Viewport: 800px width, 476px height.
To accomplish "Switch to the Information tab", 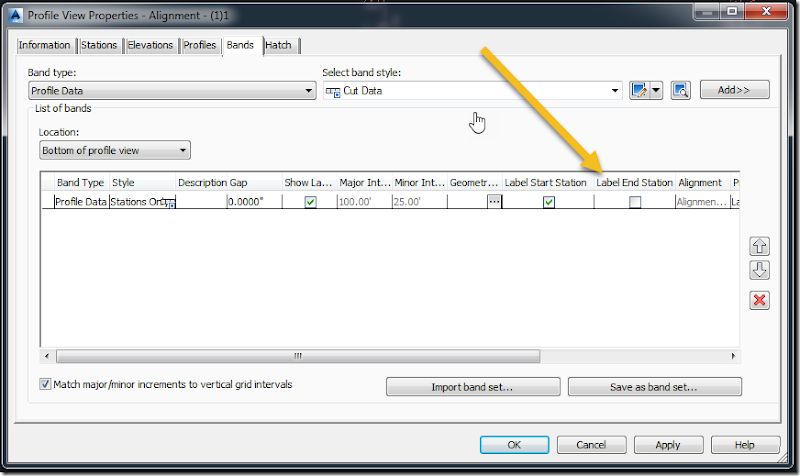I will [x=44, y=45].
